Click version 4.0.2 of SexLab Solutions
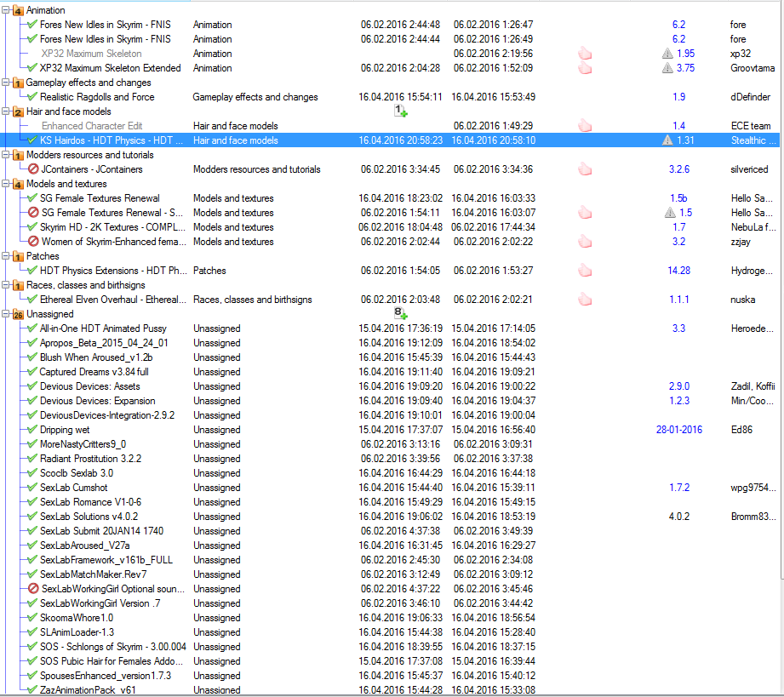784x697 pixels. click(x=679, y=517)
